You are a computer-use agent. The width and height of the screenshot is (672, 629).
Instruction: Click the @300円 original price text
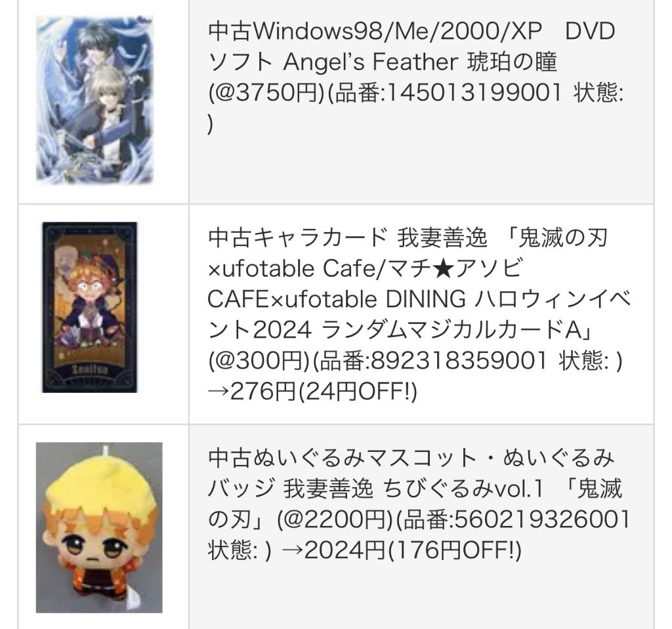260,360
